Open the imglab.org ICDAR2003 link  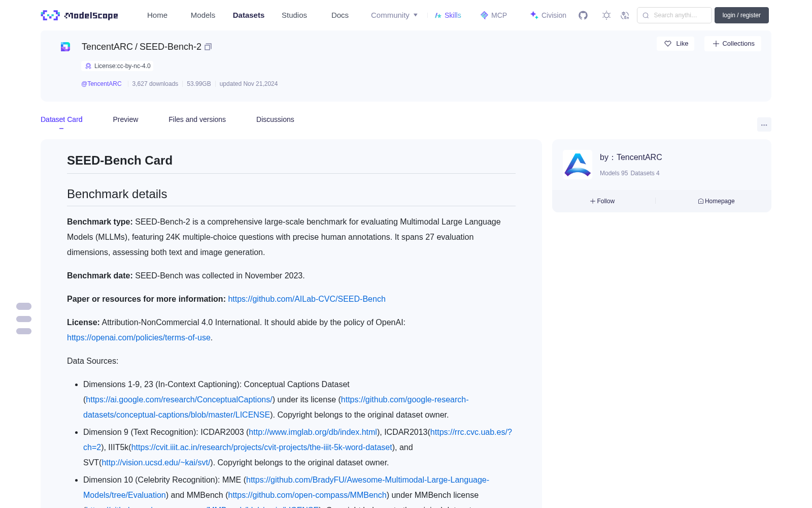click(x=313, y=432)
